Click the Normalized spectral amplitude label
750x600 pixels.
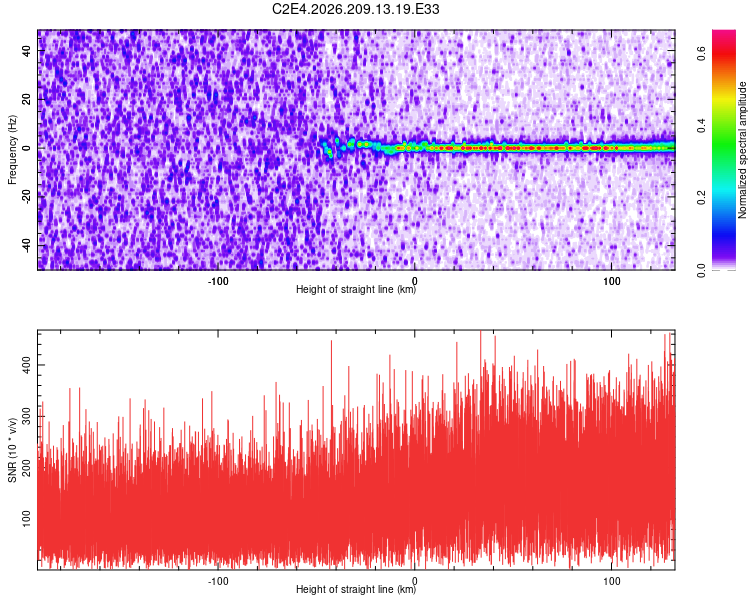point(742,150)
